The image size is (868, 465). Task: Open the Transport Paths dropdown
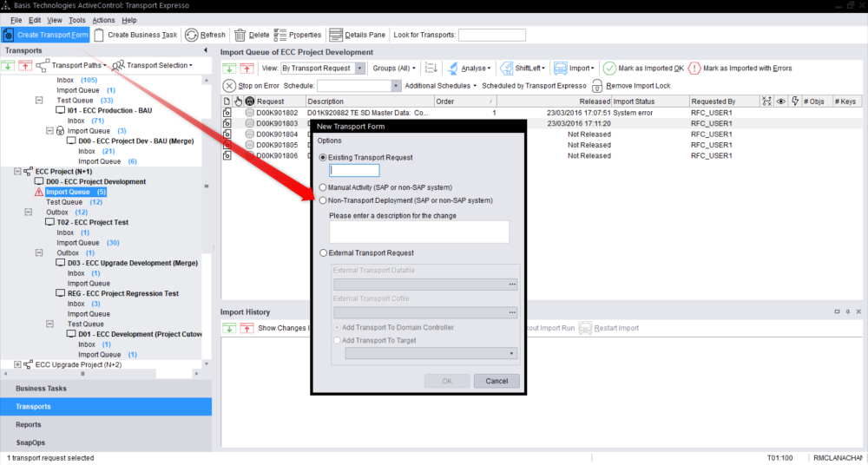pos(71,65)
